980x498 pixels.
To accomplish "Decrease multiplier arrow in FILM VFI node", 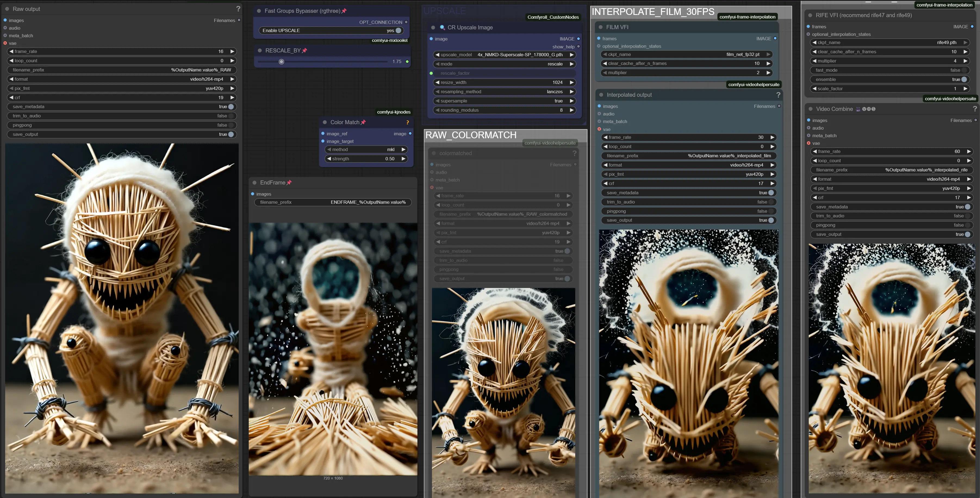I will click(x=605, y=73).
